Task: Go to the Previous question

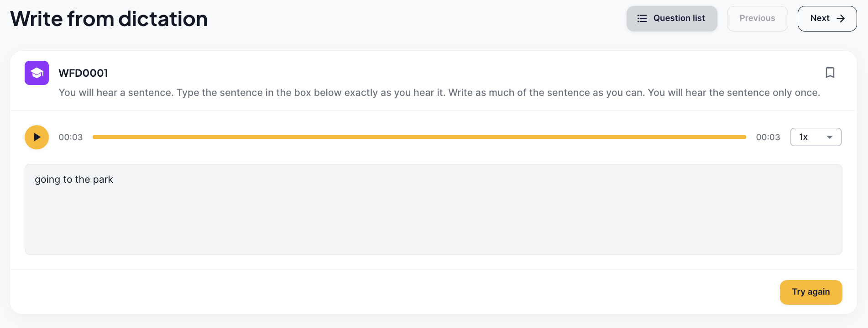Action: [x=757, y=18]
